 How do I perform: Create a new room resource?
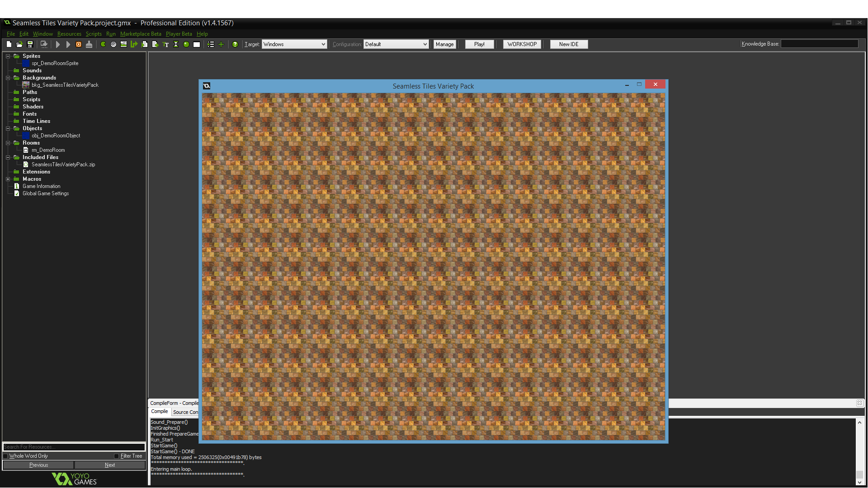point(197,44)
